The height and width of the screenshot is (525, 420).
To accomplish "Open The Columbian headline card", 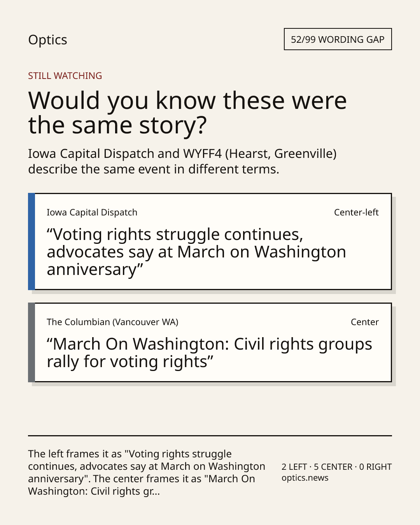I will (210, 343).
